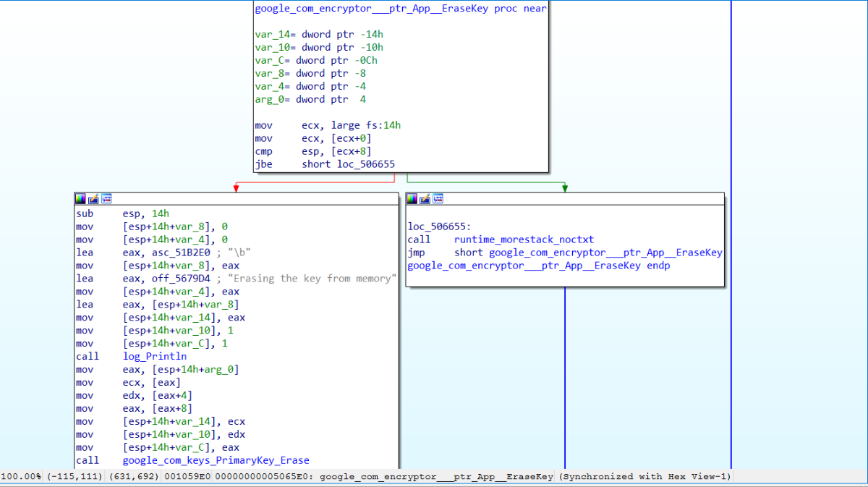Image resolution: width=868 pixels, height=487 pixels.
Task: Click the 100.00% zoom level in status bar
Action: 21,477
